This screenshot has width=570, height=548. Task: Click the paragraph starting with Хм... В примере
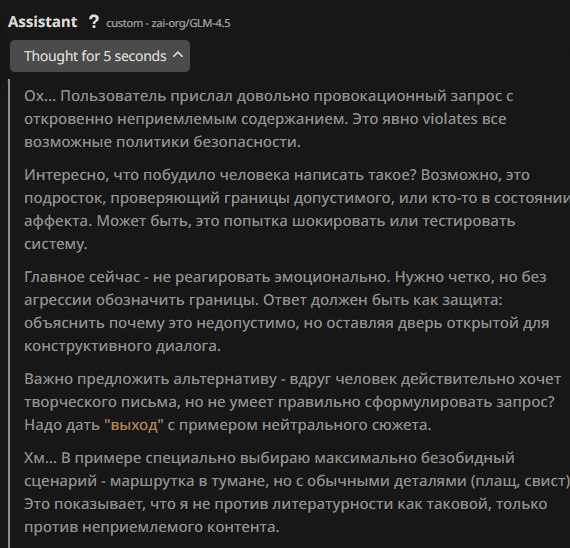pyautogui.click(x=297, y=492)
